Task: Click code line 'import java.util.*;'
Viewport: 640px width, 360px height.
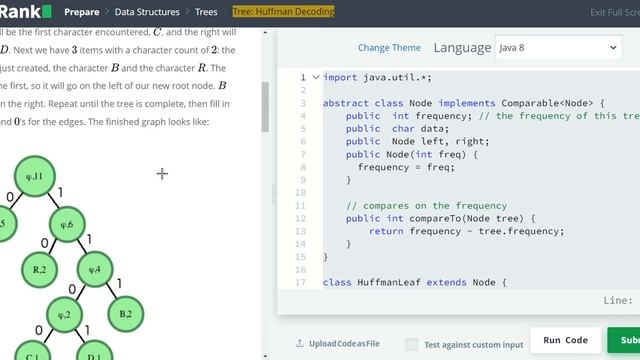Action: pyautogui.click(x=377, y=78)
